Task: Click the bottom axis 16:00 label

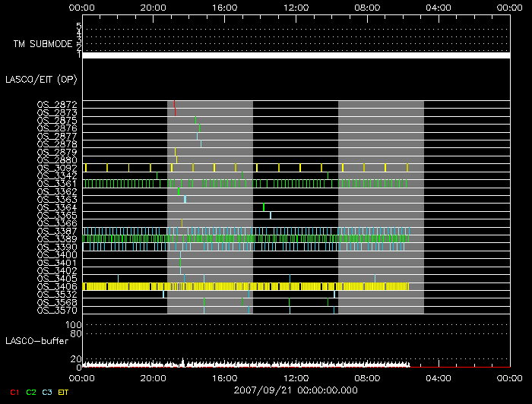Action: 224,378
